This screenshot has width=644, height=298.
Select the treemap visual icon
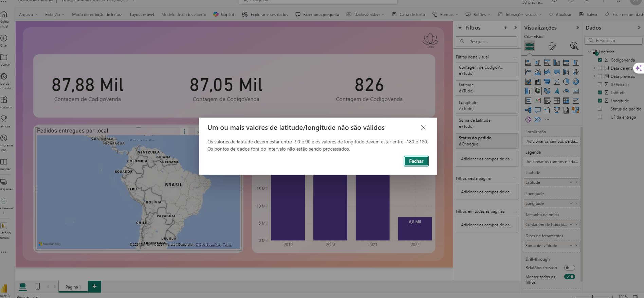click(x=528, y=91)
